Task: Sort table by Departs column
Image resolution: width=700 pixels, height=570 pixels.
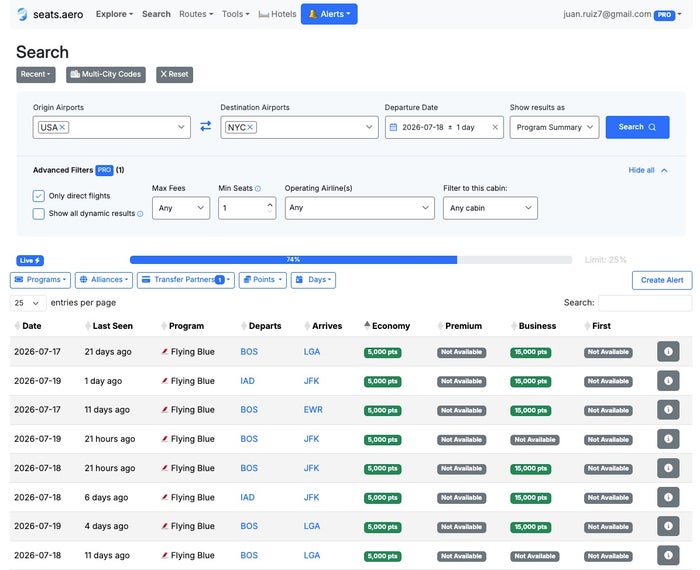Action: tap(261, 326)
